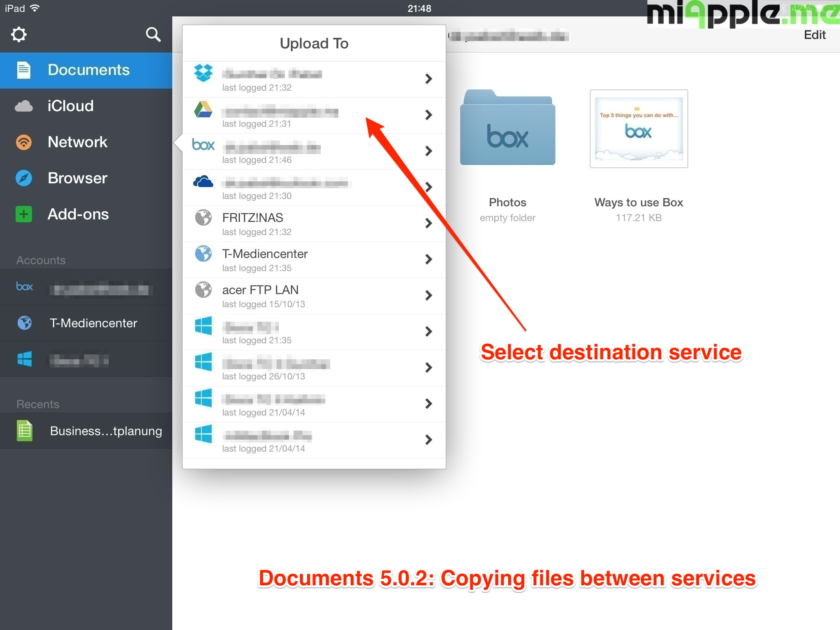The image size is (840, 630).
Task: Open T-Mediencenter account in sidebar
Action: (x=93, y=323)
